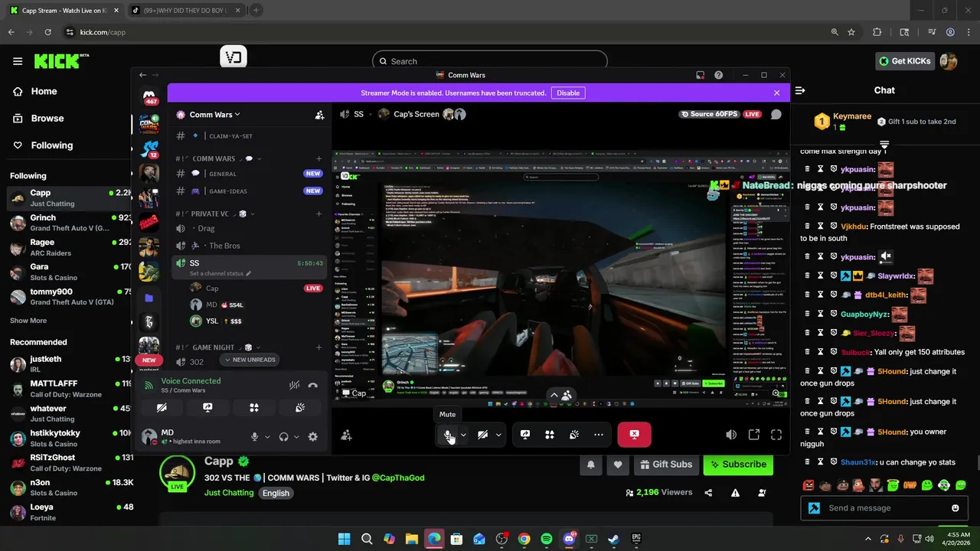Stop watching stream with red button
980x551 pixels.
pos(634,435)
